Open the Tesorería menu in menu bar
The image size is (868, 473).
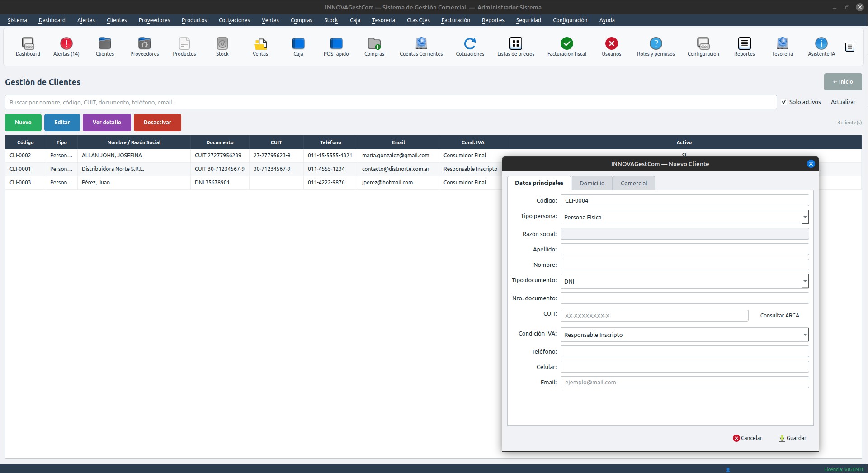383,20
